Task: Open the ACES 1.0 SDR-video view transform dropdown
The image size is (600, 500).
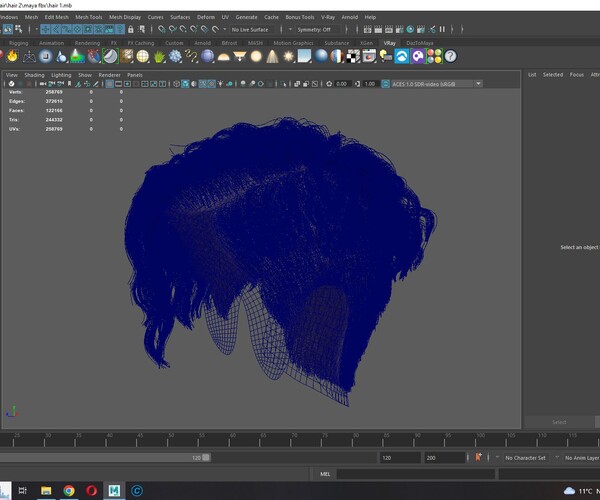Action: (437, 84)
